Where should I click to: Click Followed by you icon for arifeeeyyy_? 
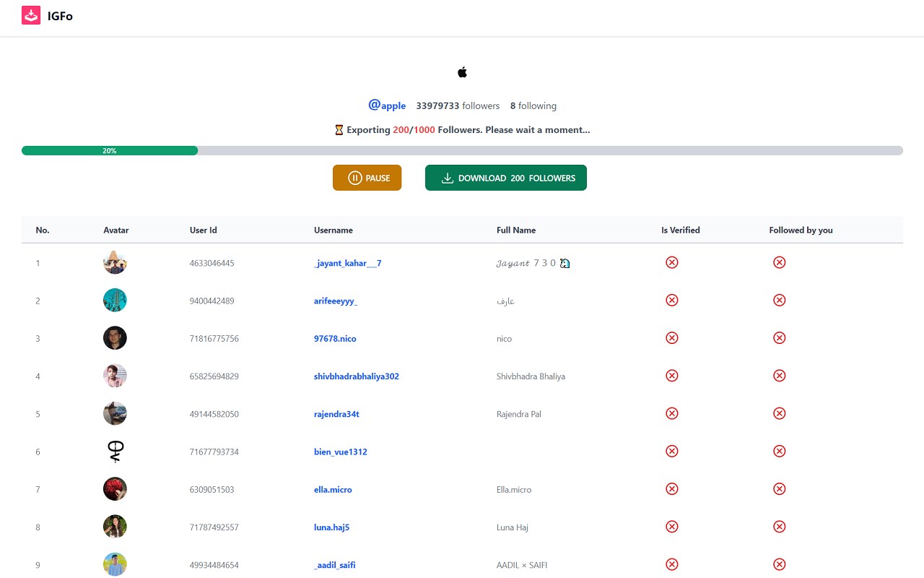[780, 300]
